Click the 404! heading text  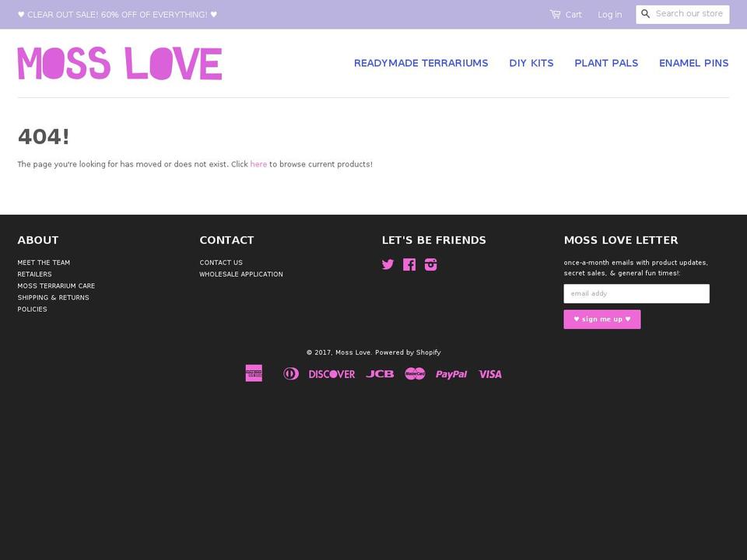(44, 137)
